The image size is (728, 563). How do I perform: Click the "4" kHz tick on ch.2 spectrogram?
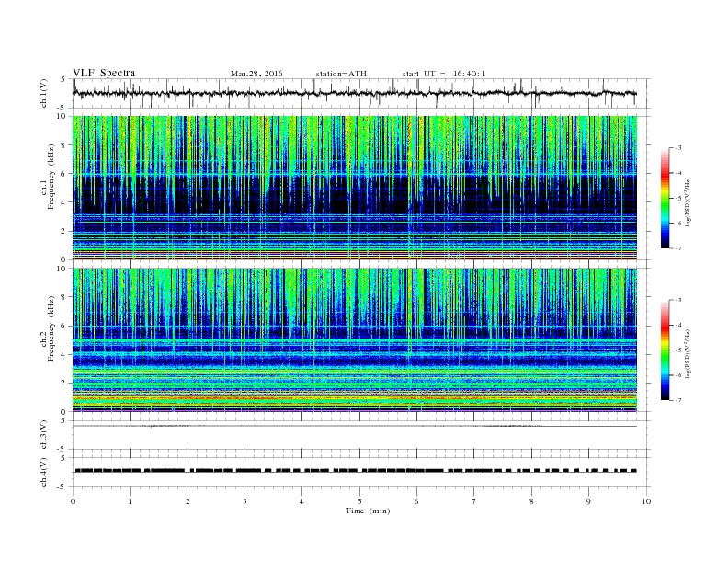pos(63,354)
